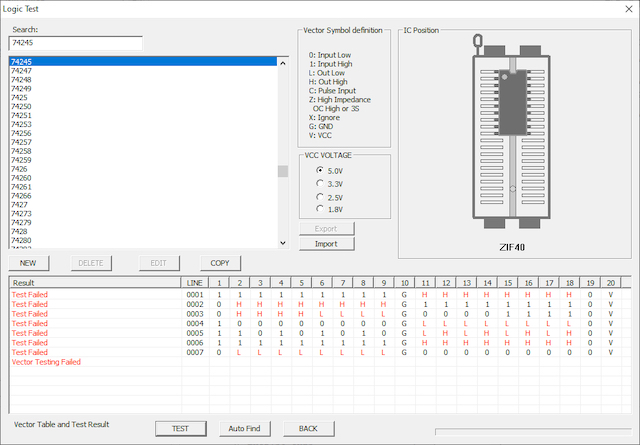
Task: Choose the 7426 entry
Action: pos(19,169)
